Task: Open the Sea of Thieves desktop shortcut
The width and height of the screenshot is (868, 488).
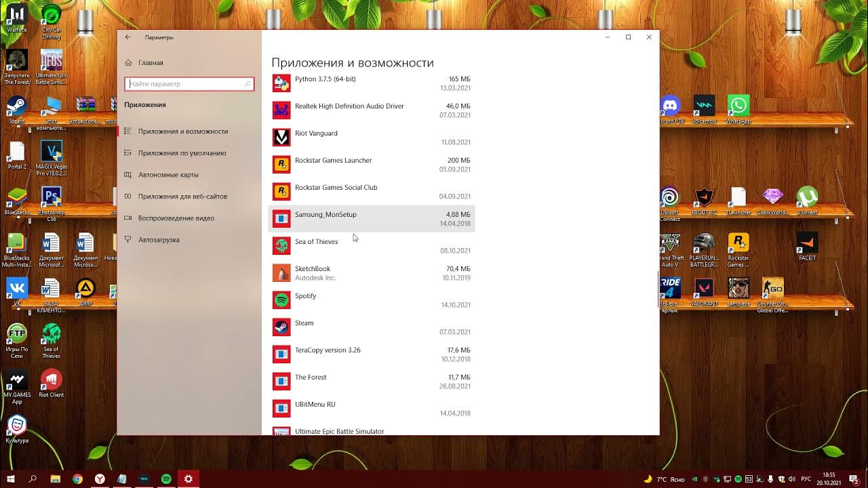Action: coord(52,340)
